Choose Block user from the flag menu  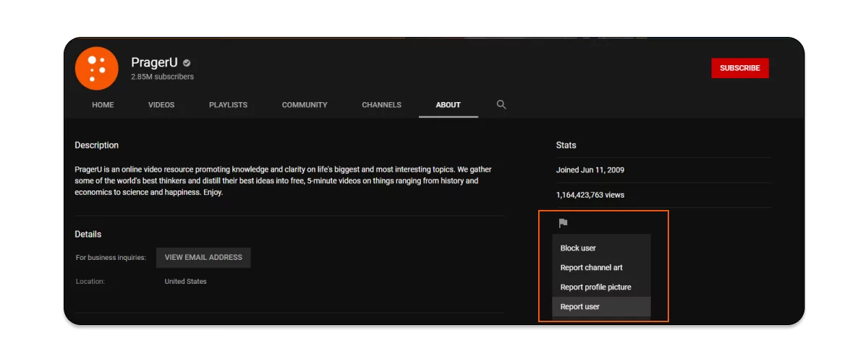click(x=578, y=248)
